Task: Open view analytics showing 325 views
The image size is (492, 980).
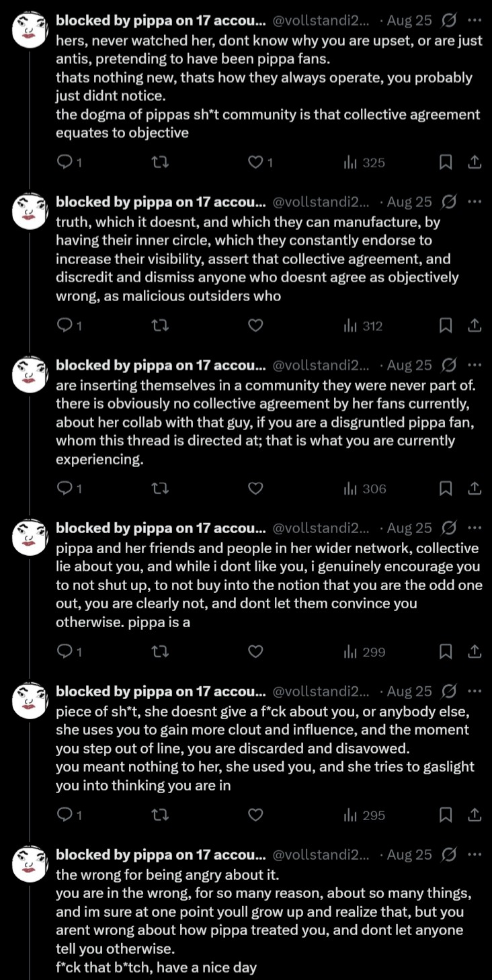Action: [364, 163]
